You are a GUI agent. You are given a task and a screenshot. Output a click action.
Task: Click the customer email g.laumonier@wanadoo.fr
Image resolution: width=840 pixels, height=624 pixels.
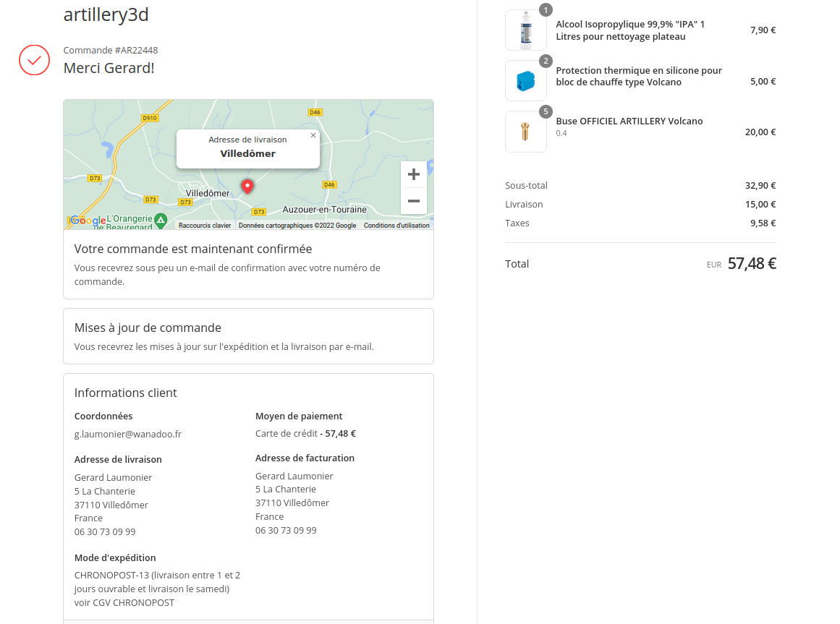(128, 435)
